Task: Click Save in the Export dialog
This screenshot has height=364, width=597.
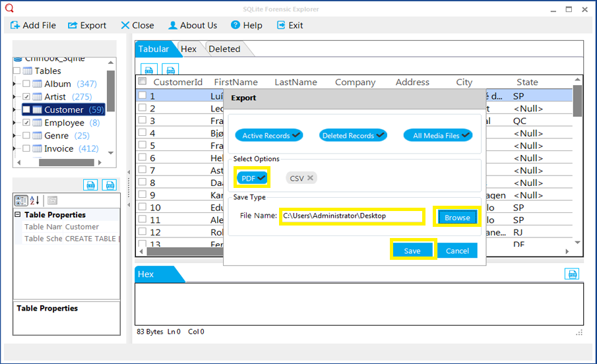Action: [x=412, y=251]
